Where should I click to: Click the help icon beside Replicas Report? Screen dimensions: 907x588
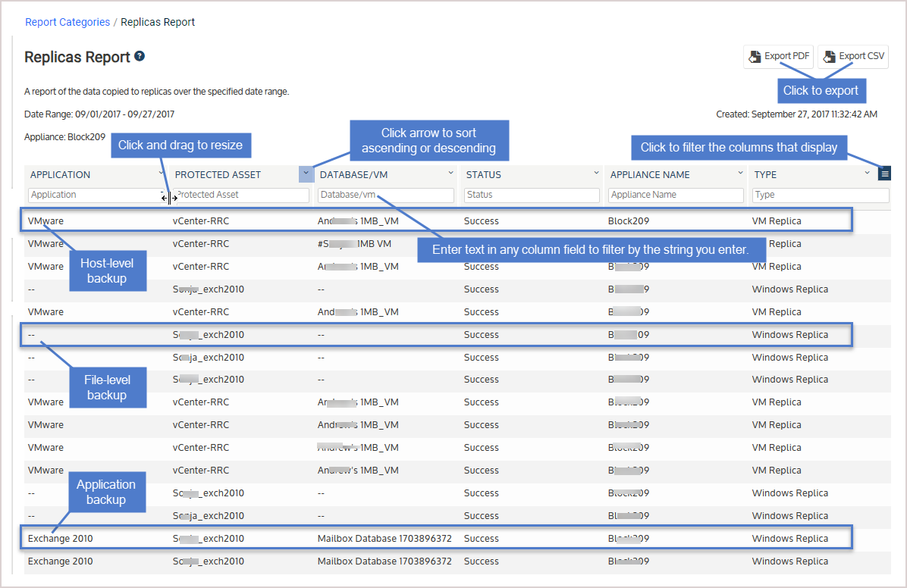[140, 56]
